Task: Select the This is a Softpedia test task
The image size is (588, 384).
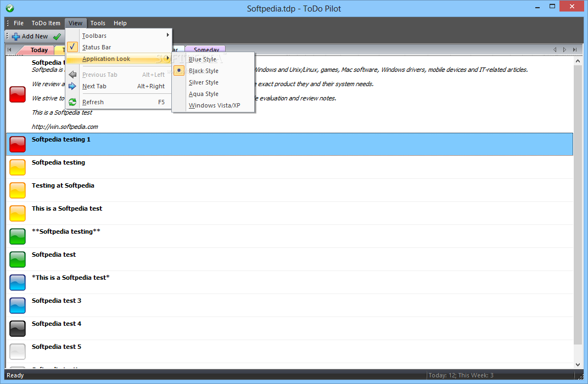Action: pyautogui.click(x=289, y=213)
